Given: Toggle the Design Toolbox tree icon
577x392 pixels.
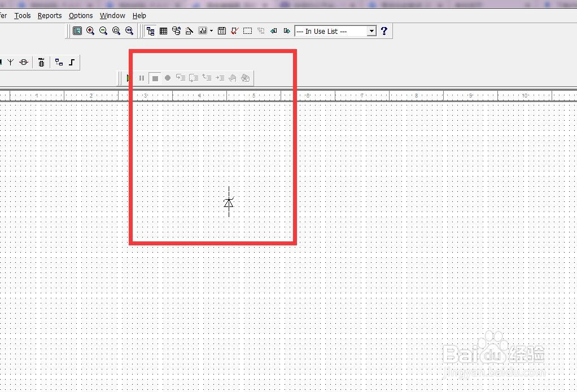Looking at the screenshot, I should click(150, 31).
